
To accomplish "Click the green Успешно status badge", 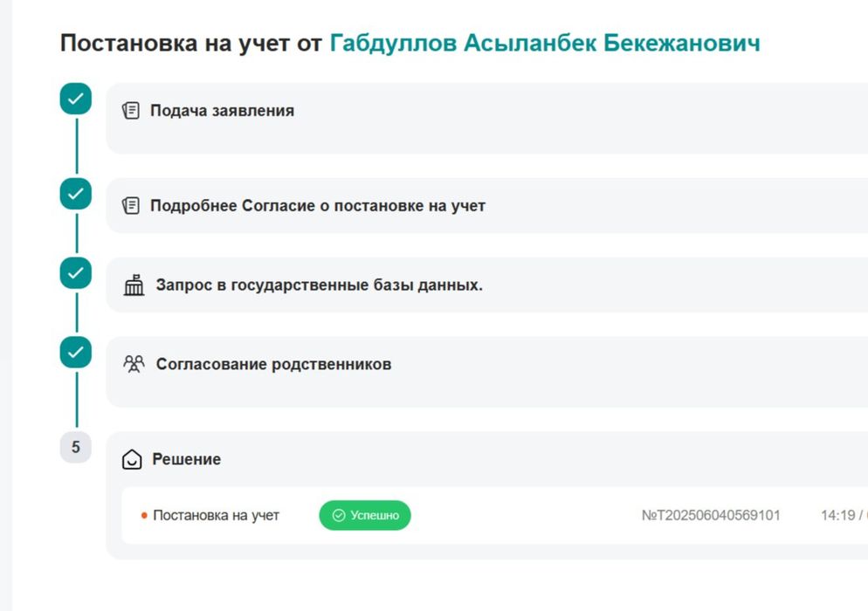I will [x=365, y=516].
